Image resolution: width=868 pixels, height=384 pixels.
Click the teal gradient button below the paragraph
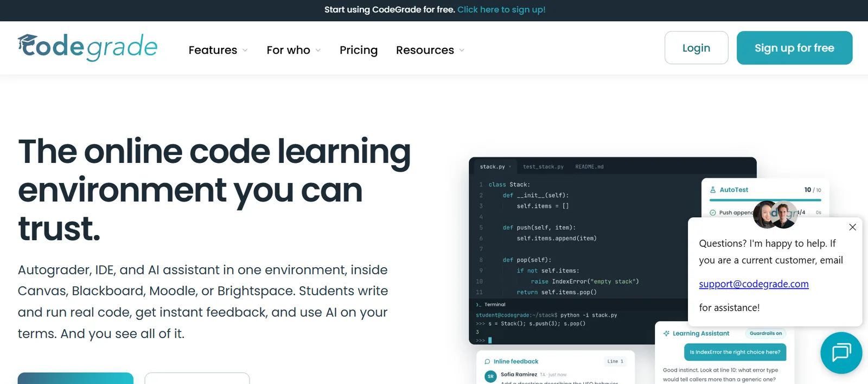(75, 378)
